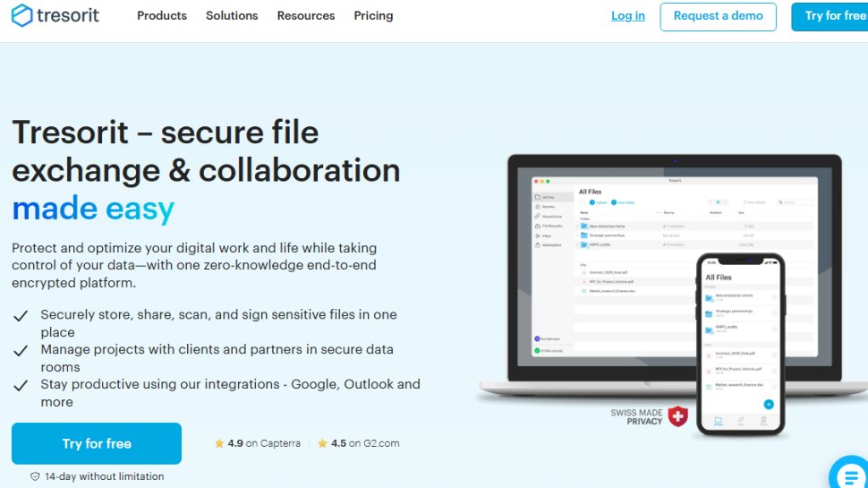The image size is (868, 488).
Task: Click the "made easy" headline text
Action: (x=93, y=209)
